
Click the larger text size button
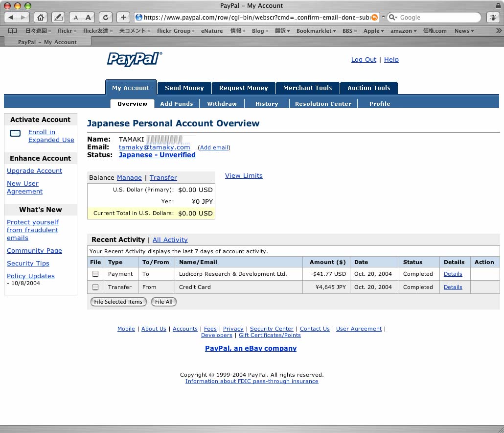click(88, 17)
